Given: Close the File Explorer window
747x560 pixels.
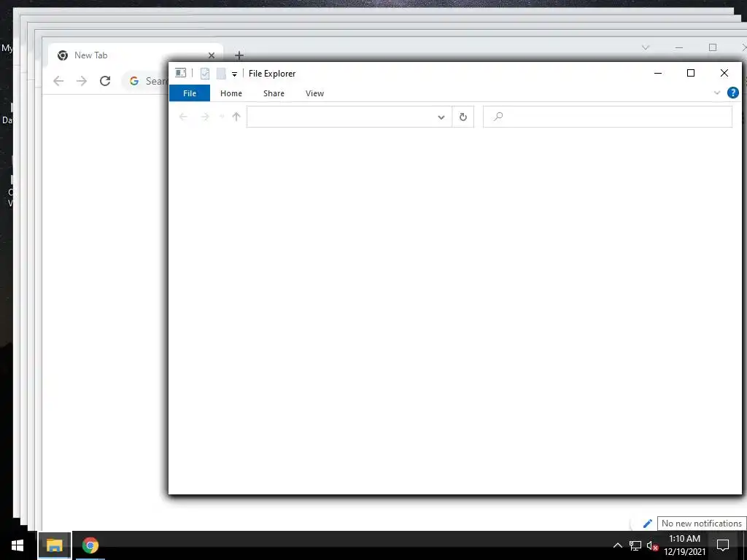Looking at the screenshot, I should point(724,73).
